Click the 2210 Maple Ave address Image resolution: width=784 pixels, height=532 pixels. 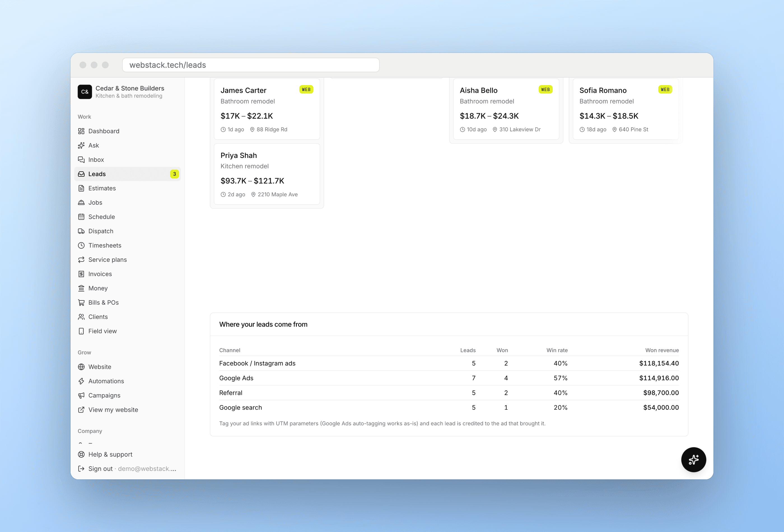pos(278,194)
